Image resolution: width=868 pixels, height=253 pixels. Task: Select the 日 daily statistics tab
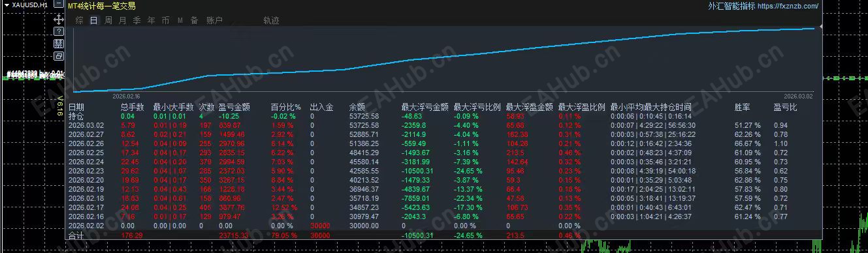[x=94, y=20]
